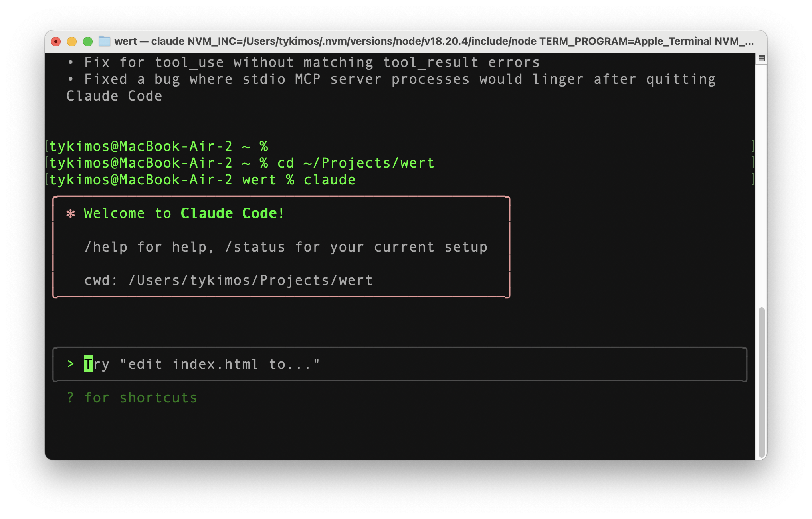812x519 pixels.
Task: Minimize the window using the yellow button
Action: tap(72, 42)
